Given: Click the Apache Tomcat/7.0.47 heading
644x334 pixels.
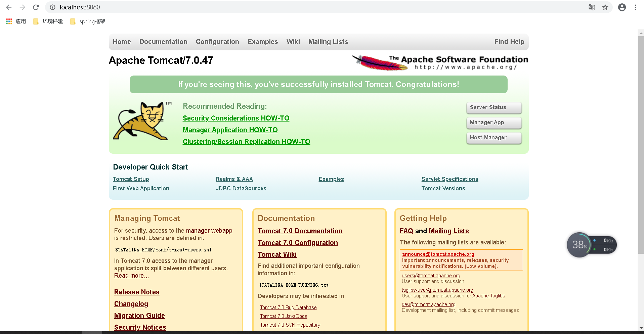Looking at the screenshot, I should pyautogui.click(x=161, y=60).
